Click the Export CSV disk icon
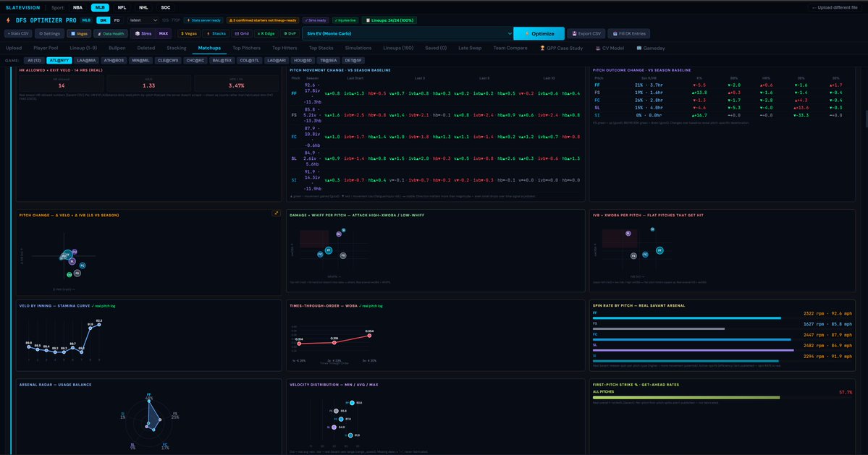 [x=574, y=34]
